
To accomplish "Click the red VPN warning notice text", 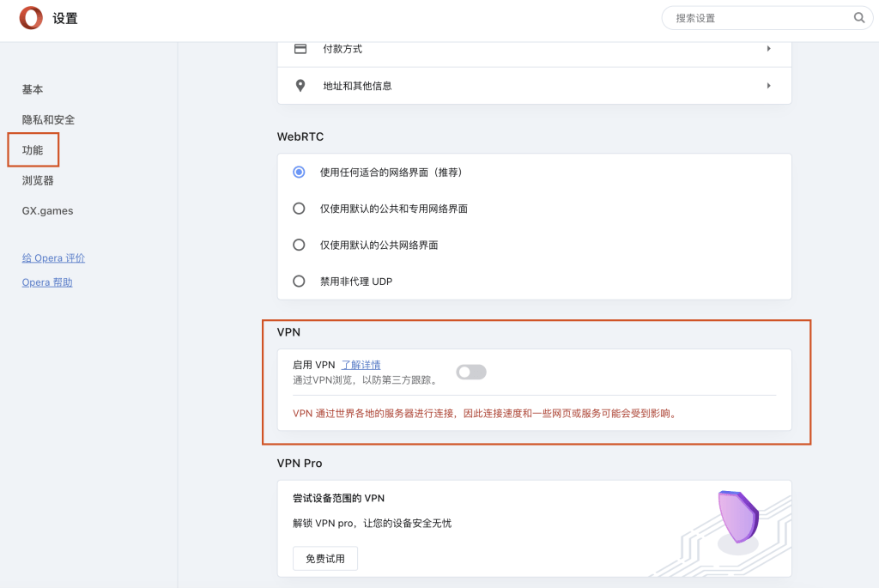I will 486,413.
